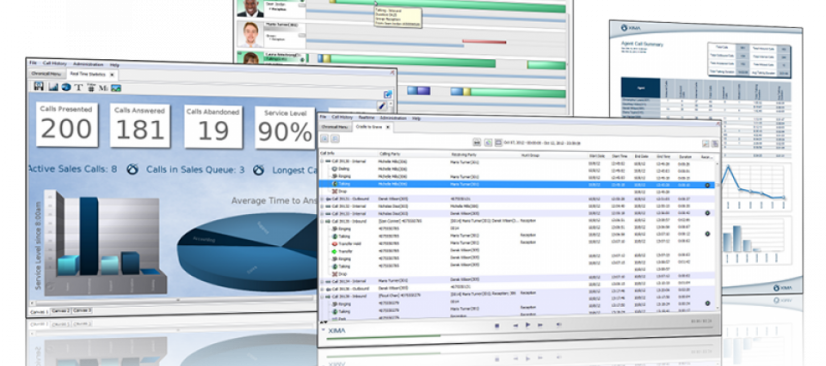The image size is (826, 366).
Task: Open File menu in Real Time Statistics window
Action: pos(33,62)
